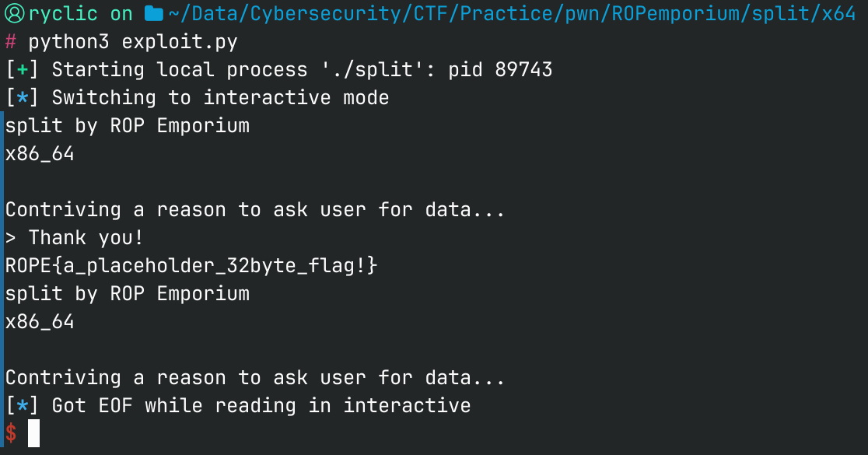Click the first x86_64 output line

coord(40,154)
